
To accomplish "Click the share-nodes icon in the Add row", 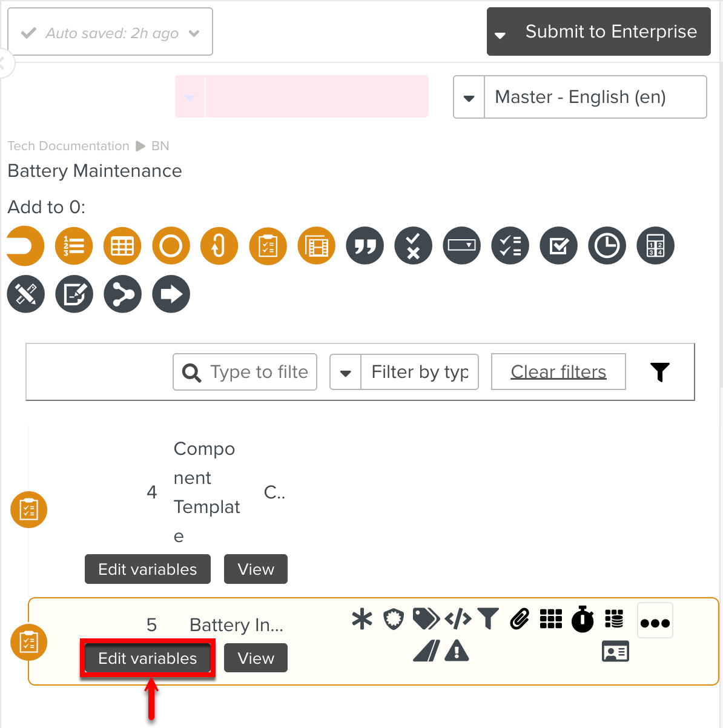I will point(123,294).
